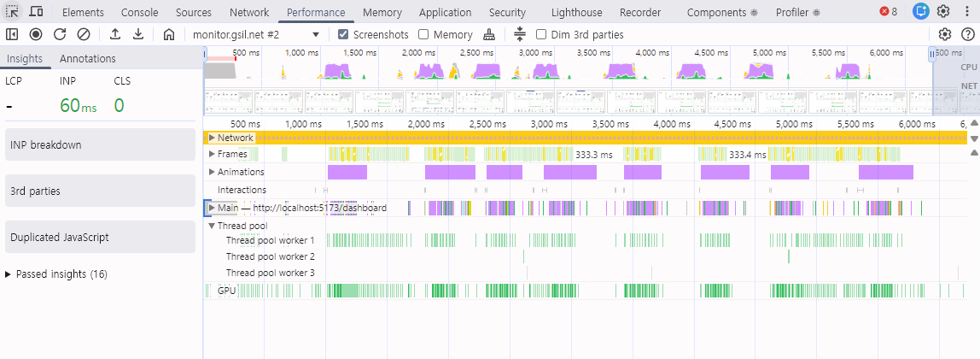Clear the recording with the clear icon
The width and height of the screenshot is (980, 359).
pyautogui.click(x=83, y=34)
